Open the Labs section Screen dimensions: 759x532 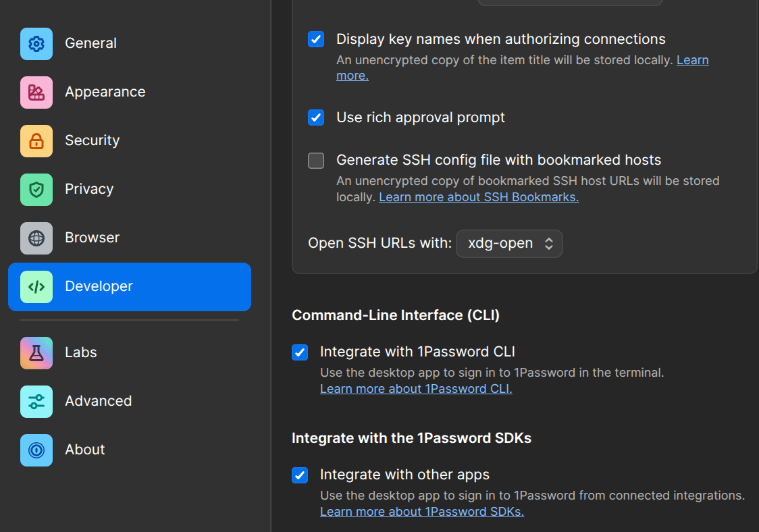(x=130, y=353)
